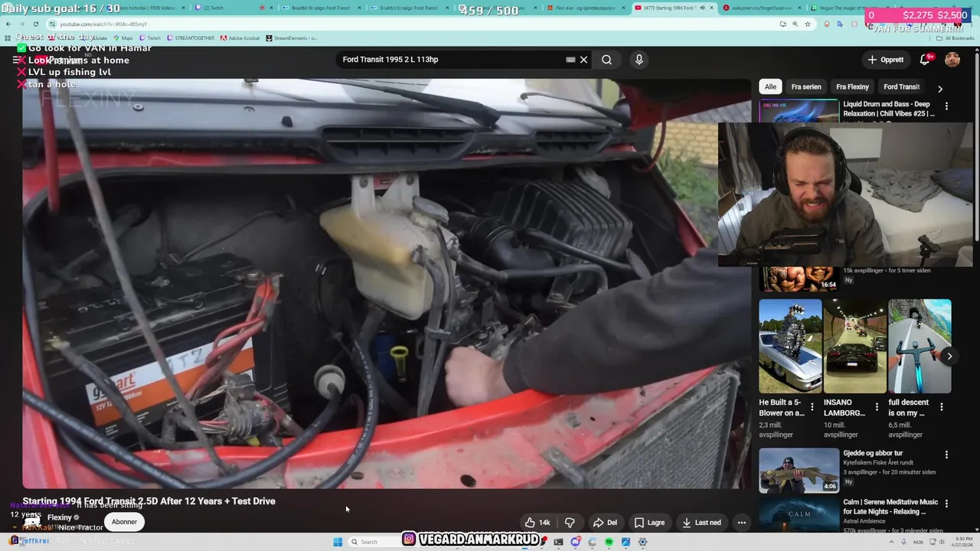
Task: Download video using Last ned button
Action: pyautogui.click(x=701, y=523)
